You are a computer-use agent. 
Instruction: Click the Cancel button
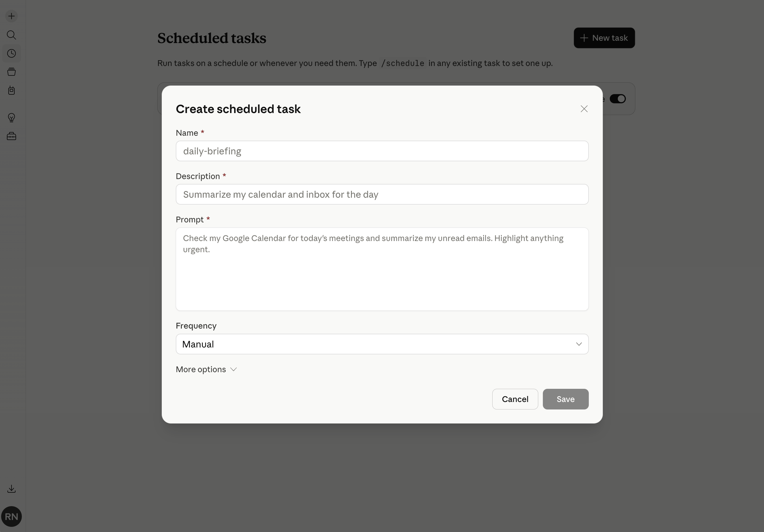(x=515, y=399)
